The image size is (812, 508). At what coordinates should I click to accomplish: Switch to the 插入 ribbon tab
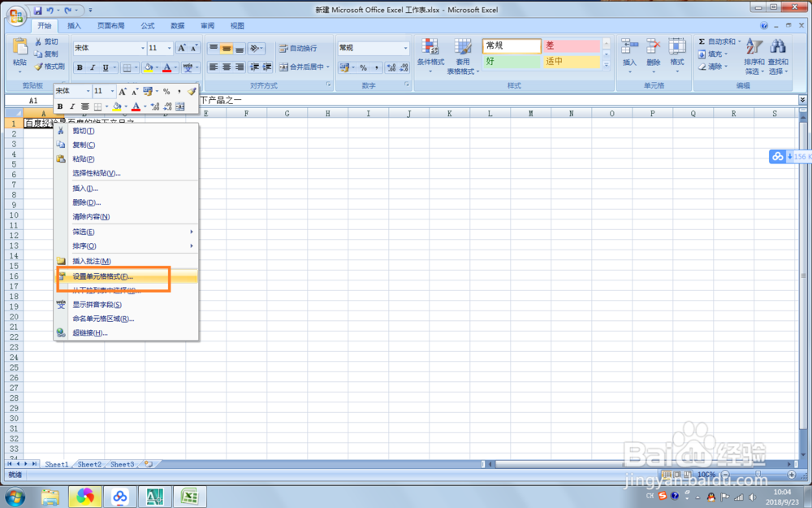coord(74,25)
